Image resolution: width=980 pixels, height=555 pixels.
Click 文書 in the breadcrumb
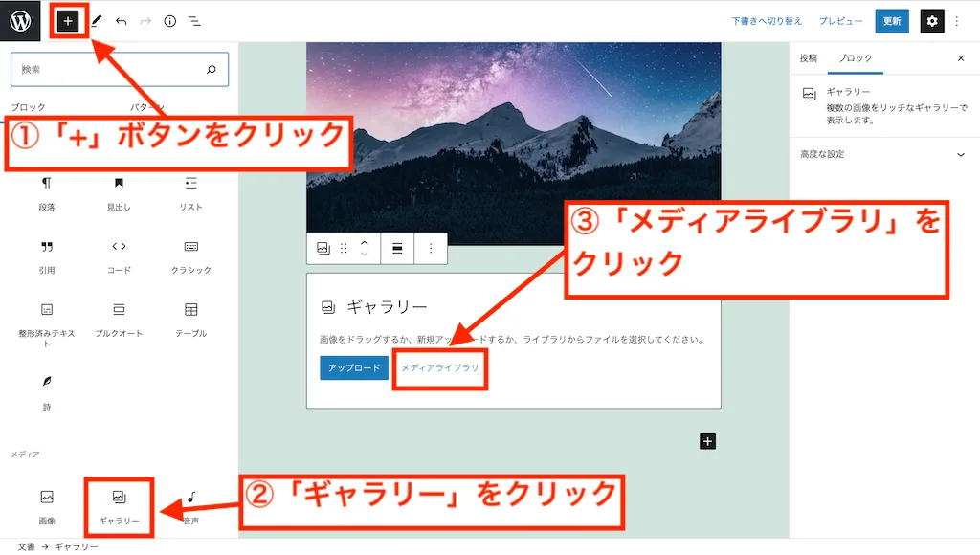(x=26, y=547)
